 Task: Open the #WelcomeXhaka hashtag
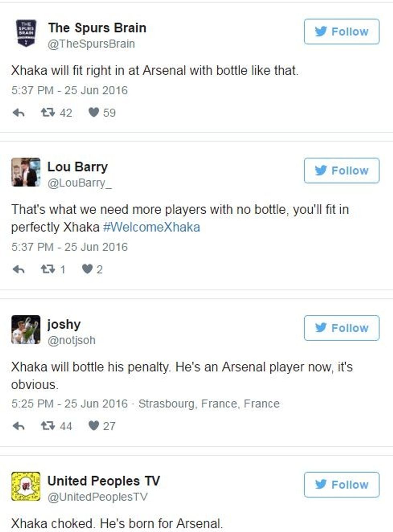tap(152, 227)
